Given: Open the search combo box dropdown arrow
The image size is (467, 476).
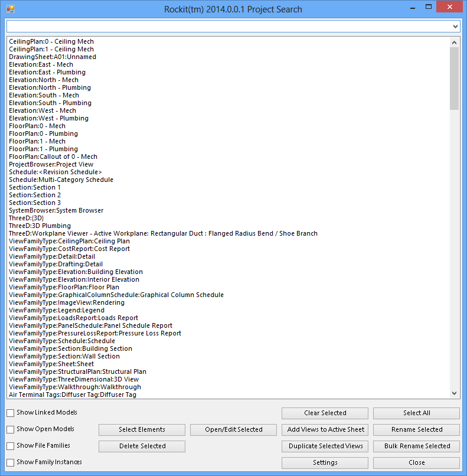Looking at the screenshot, I should (455, 27).
